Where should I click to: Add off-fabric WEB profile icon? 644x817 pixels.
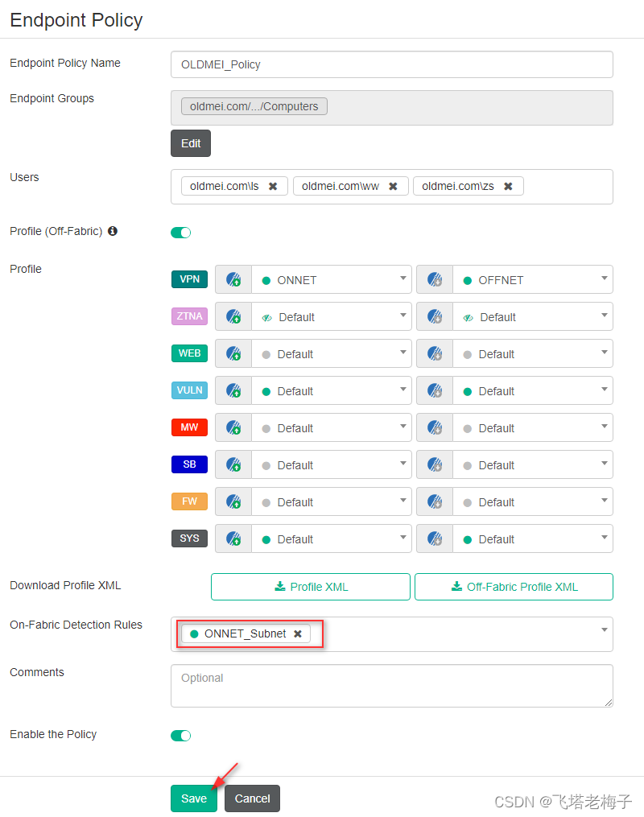(x=435, y=354)
